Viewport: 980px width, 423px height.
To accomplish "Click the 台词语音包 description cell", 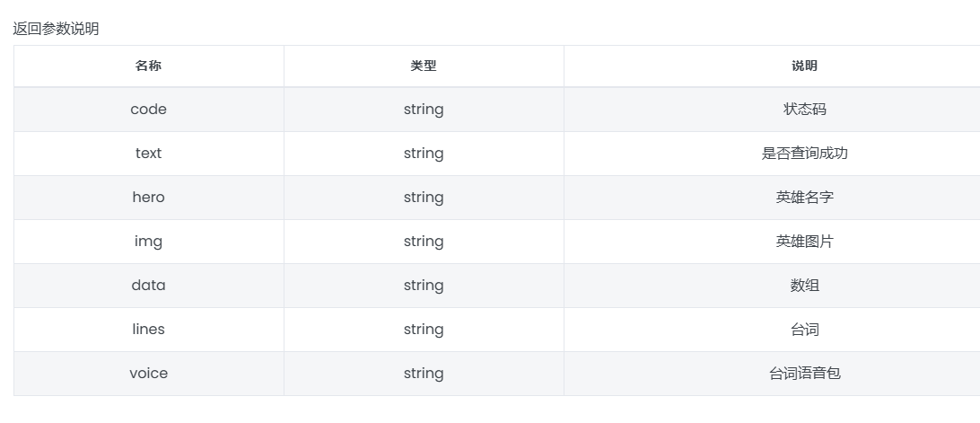I will 772,374.
